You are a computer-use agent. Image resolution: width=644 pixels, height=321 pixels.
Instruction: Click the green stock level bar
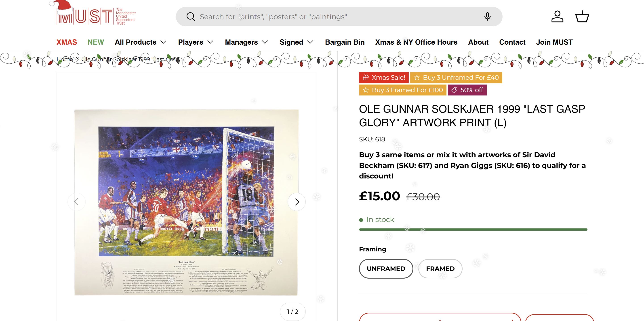(473, 229)
